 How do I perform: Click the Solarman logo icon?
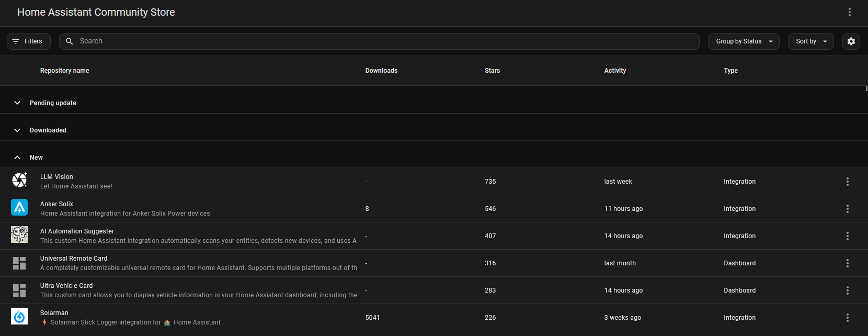19,317
